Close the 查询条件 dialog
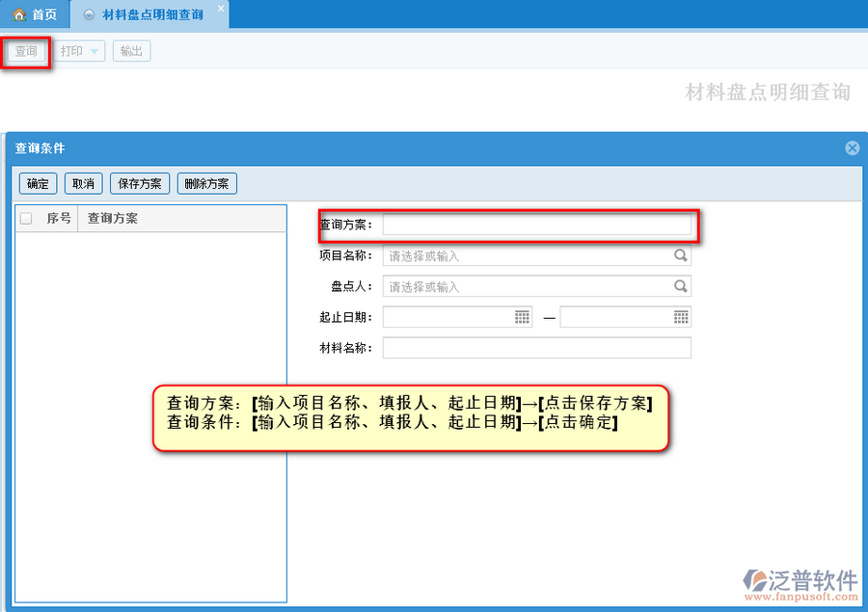The width and height of the screenshot is (868, 612). coord(852,147)
